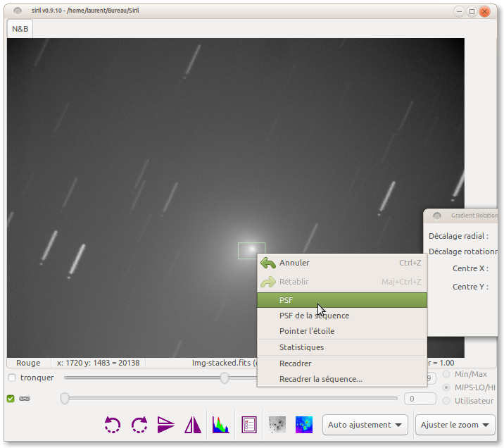
Task: Open the histogram tool
Action: pyautogui.click(x=221, y=425)
